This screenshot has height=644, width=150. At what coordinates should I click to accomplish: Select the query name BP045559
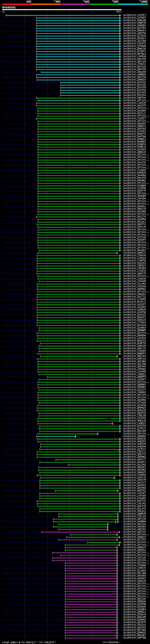pos(9,8)
